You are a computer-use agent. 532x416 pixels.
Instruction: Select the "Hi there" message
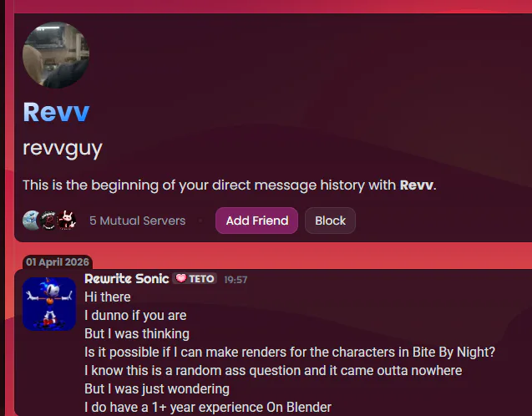(x=108, y=297)
